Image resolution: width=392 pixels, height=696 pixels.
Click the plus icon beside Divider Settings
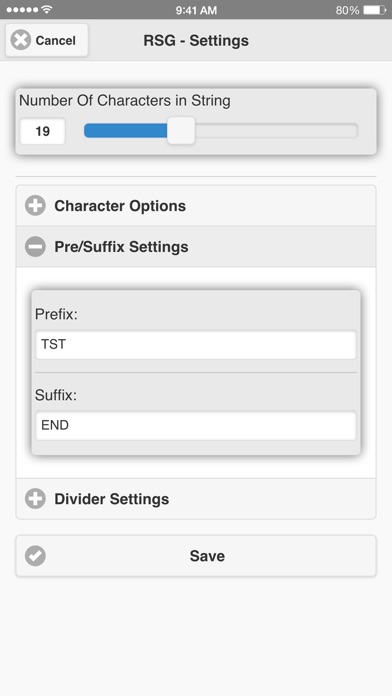click(35, 499)
